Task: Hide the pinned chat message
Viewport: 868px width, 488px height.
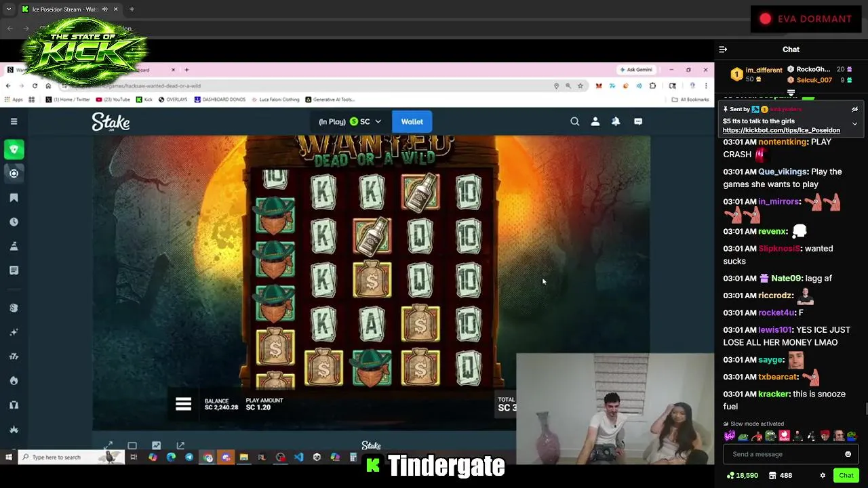Action: (854, 109)
